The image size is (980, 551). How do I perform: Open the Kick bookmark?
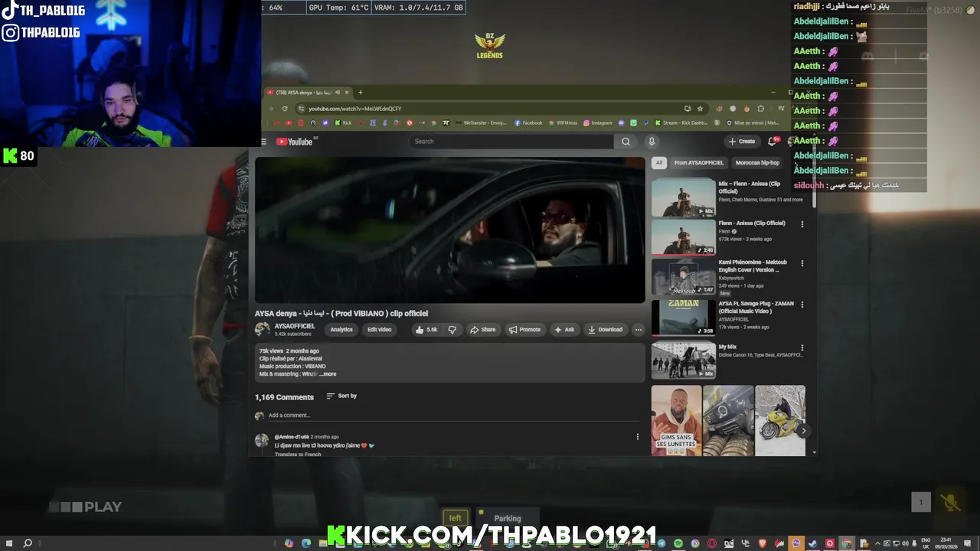343,122
